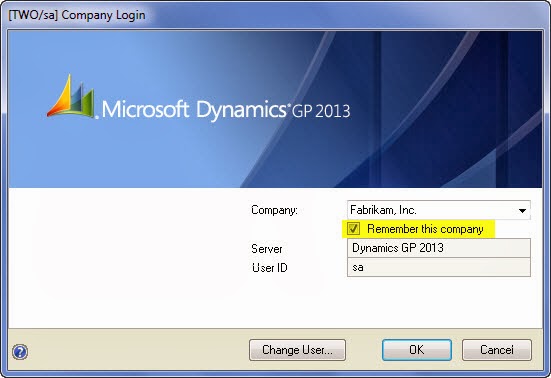Click the Server field showing Dynamics GP 2013
This screenshot has height=378, width=551.
(x=439, y=248)
